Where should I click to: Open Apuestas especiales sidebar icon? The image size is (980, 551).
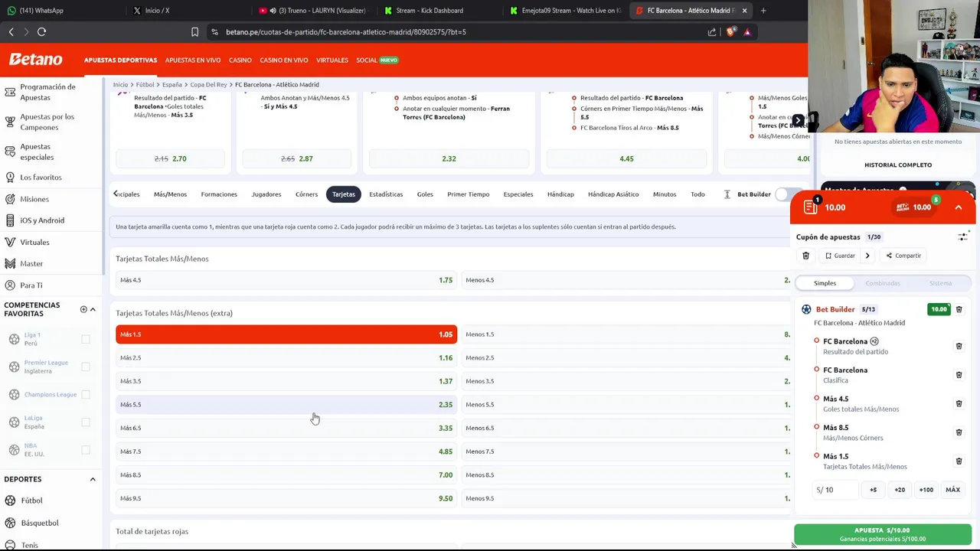click(10, 152)
